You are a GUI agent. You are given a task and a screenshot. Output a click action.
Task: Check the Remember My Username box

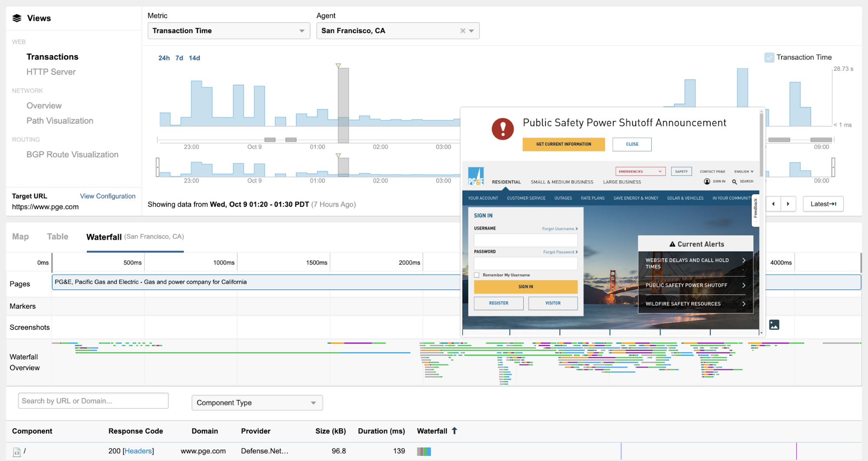pos(477,275)
